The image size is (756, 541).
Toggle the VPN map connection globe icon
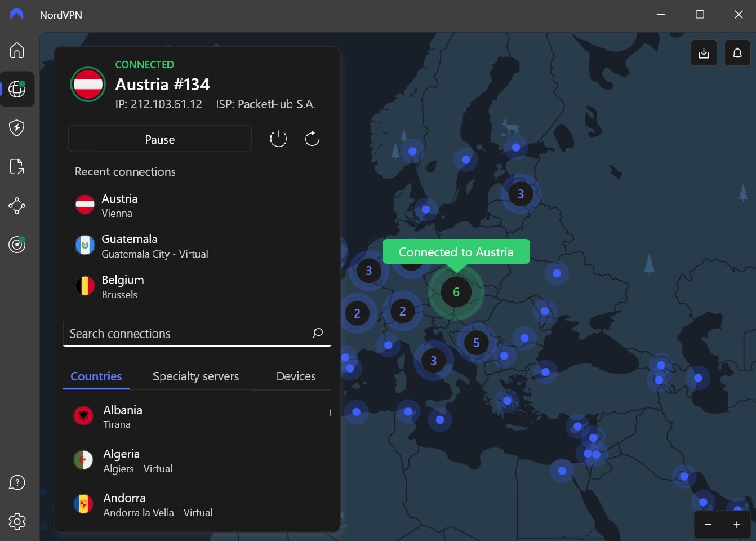coord(17,89)
